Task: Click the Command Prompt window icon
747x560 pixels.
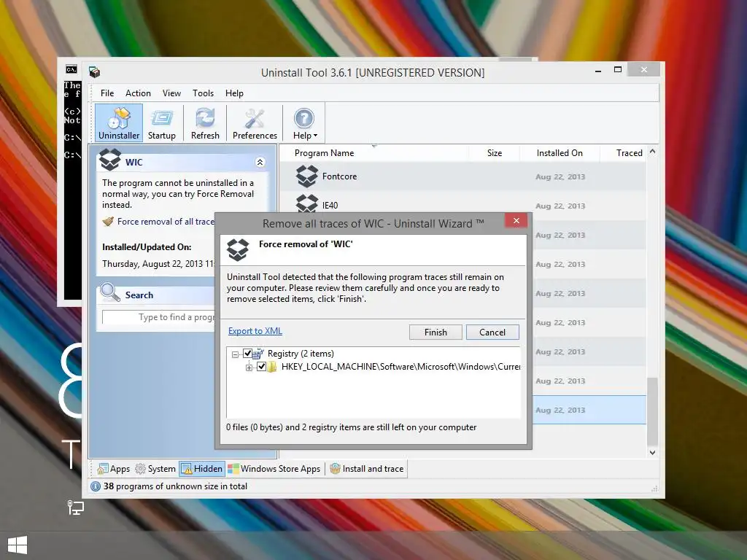Action: pyautogui.click(x=71, y=69)
